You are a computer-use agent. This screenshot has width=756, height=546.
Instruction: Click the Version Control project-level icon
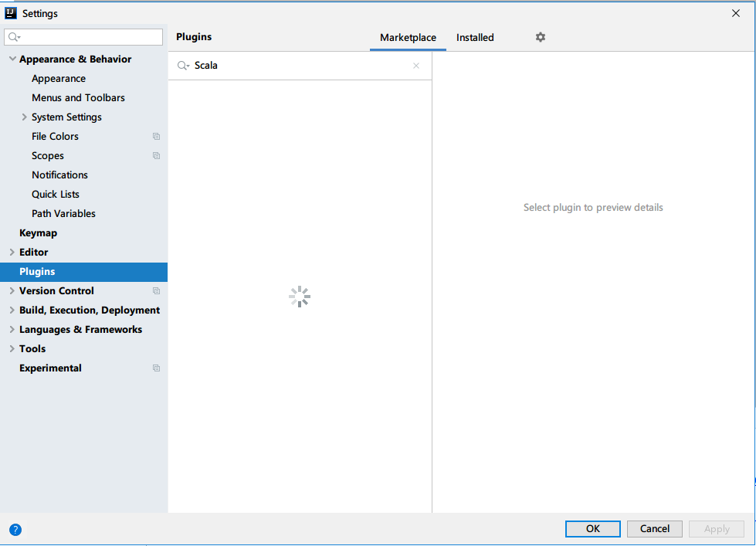point(156,291)
